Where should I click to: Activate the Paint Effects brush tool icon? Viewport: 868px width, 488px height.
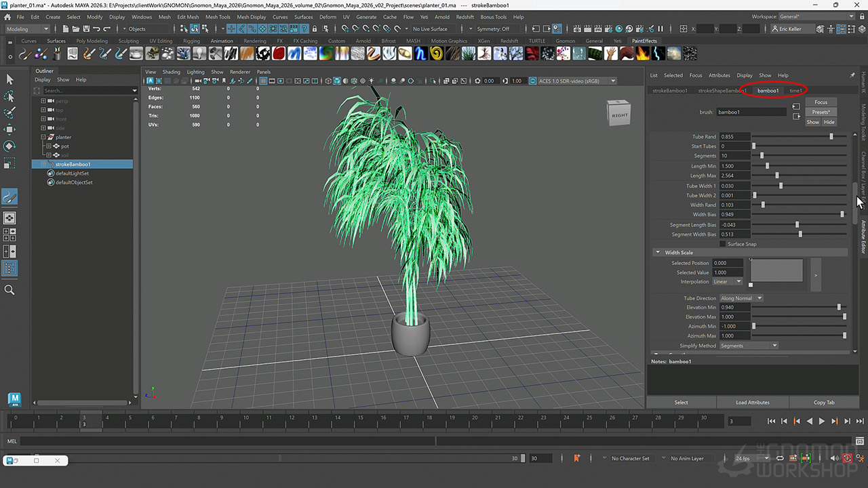[x=9, y=197]
